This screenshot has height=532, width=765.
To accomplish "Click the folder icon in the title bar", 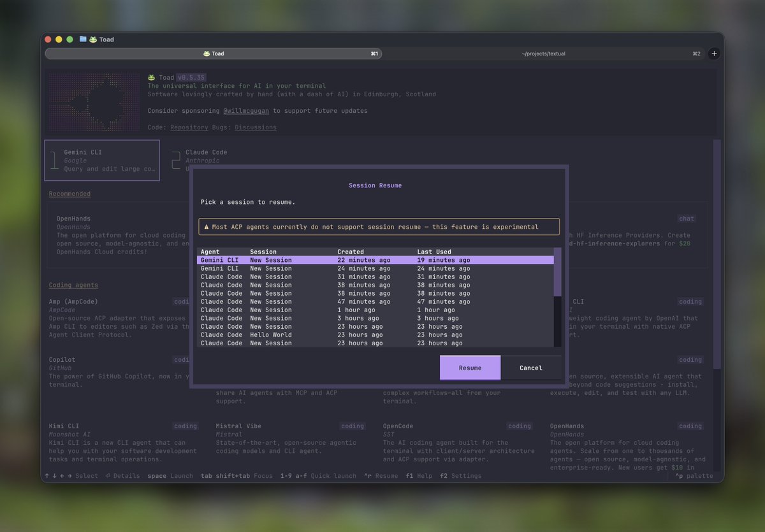I will [x=83, y=39].
